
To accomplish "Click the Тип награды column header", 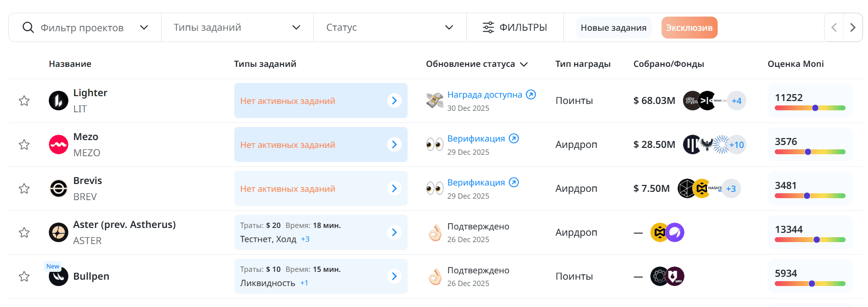I will click(583, 64).
